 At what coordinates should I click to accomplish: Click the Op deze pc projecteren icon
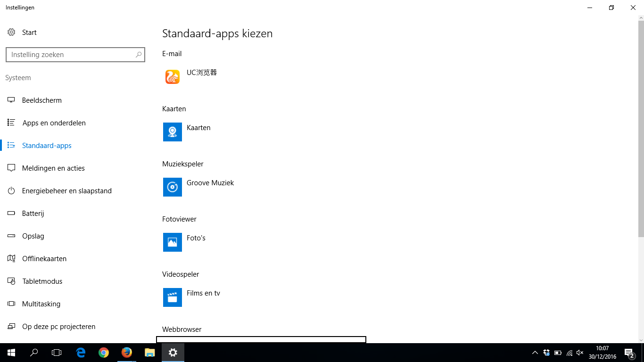[11, 327]
